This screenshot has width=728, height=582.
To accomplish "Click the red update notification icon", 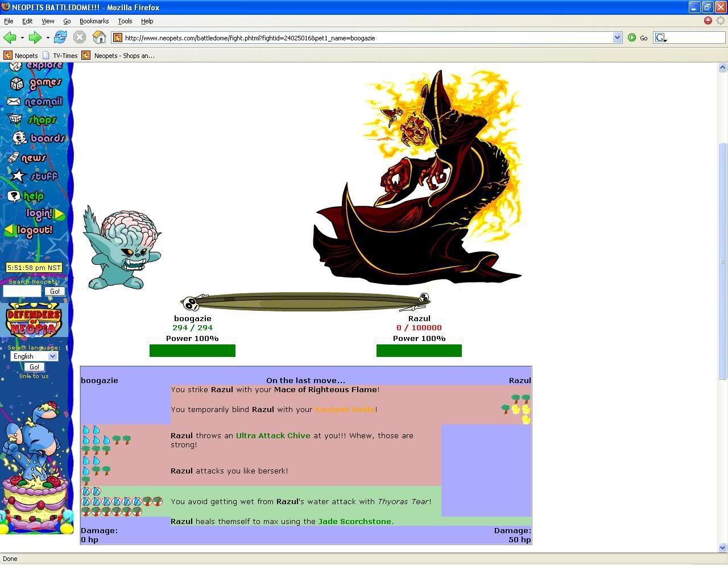I will click(x=708, y=20).
